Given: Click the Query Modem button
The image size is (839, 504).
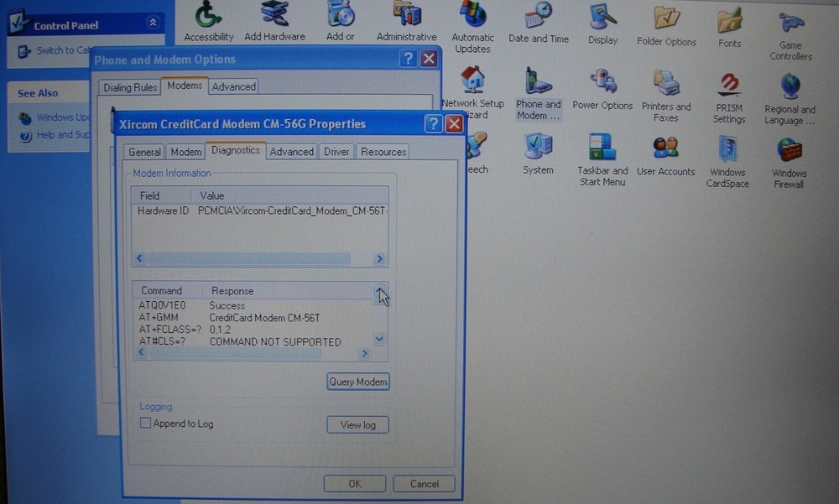Looking at the screenshot, I should point(358,382).
